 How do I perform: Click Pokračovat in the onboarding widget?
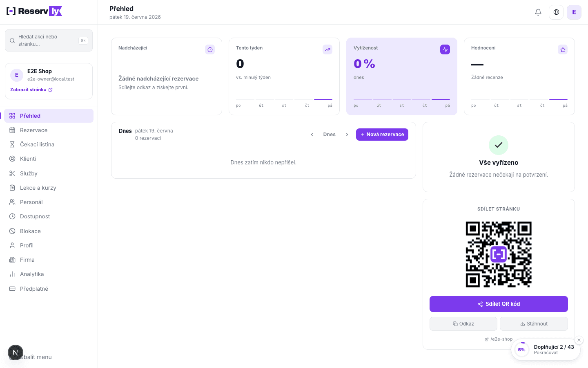(546, 352)
